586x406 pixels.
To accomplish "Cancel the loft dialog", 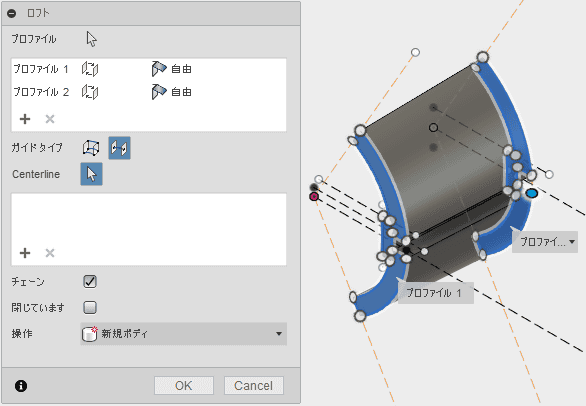I will coord(253,385).
